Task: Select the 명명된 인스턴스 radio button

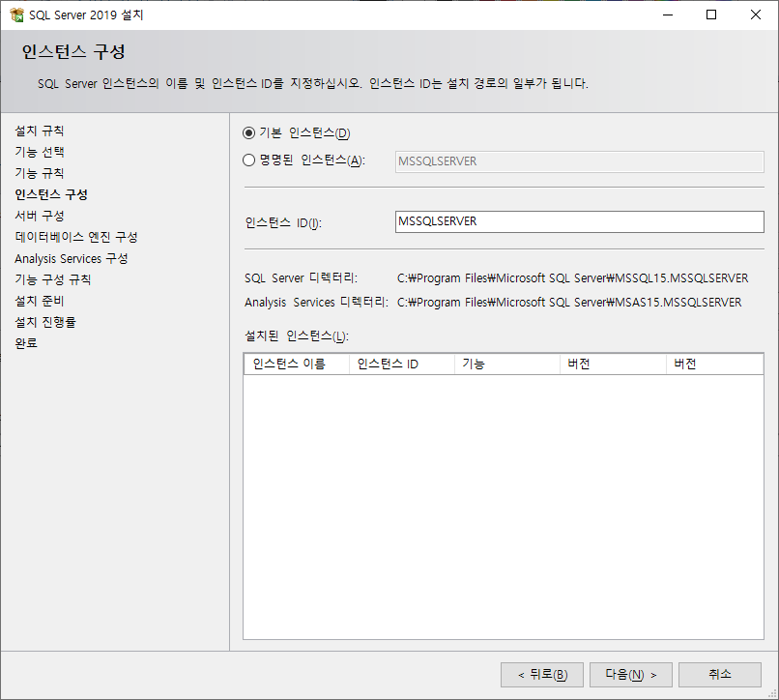Action: (249, 160)
